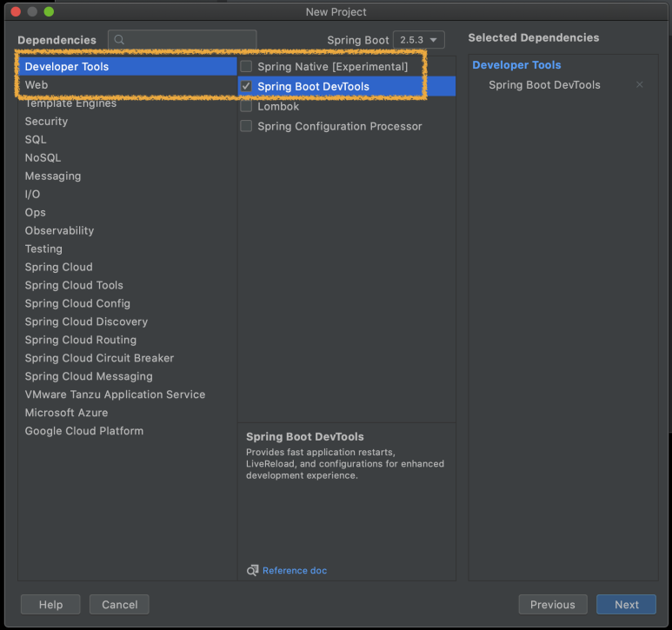This screenshot has height=630, width=672.
Task: Select the Spring Cloud Messaging category
Action: 127,376
